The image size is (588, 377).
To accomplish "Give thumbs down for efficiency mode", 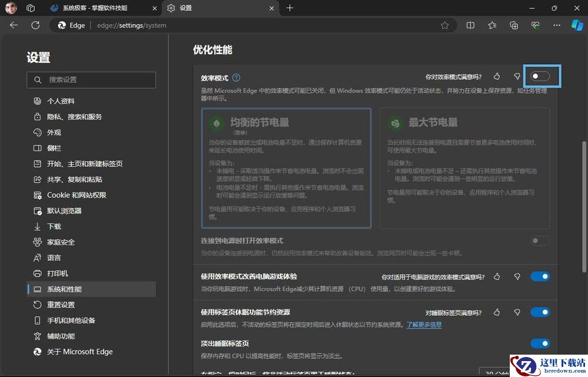I will pos(517,76).
